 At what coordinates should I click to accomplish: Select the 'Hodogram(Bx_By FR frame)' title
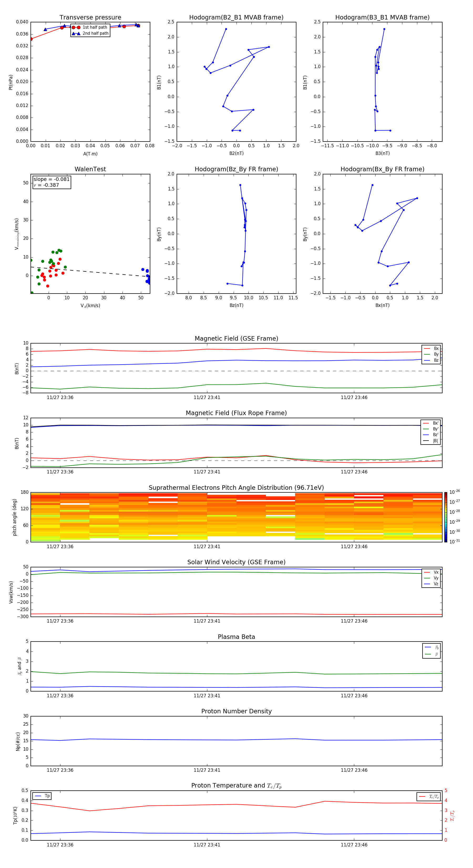click(382, 169)
